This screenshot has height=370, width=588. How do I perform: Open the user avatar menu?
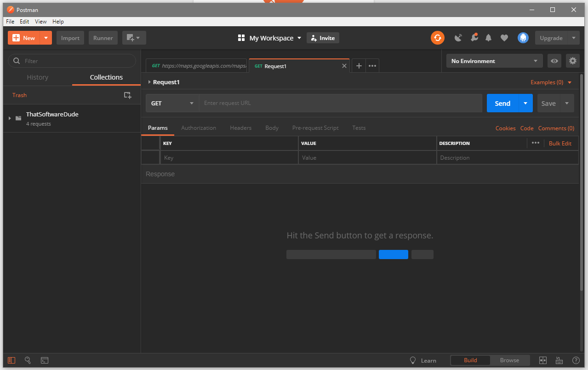(x=523, y=38)
